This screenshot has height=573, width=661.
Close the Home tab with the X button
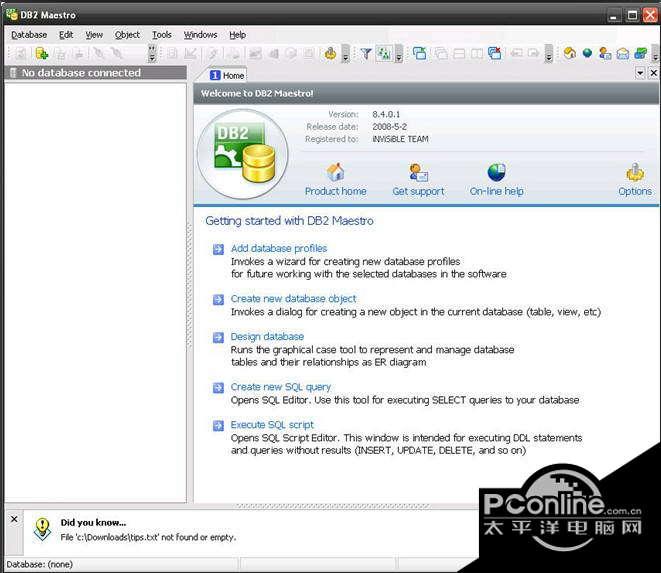coord(653,73)
